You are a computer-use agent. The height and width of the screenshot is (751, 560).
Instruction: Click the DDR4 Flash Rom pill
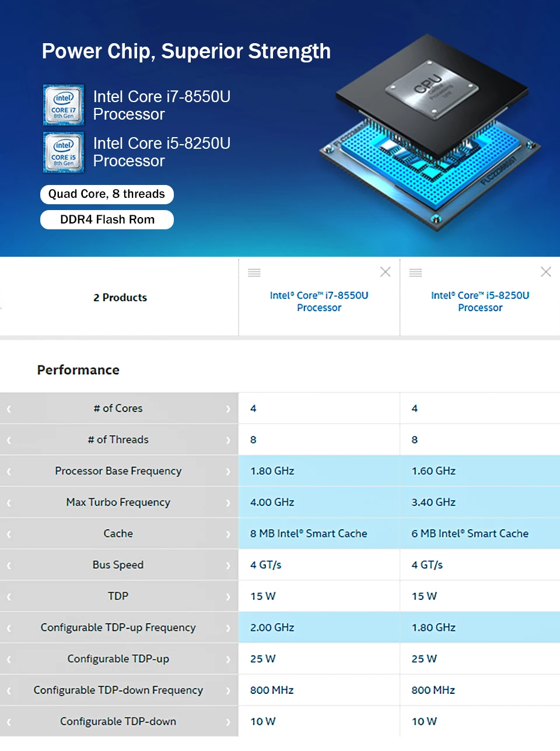pos(107,220)
